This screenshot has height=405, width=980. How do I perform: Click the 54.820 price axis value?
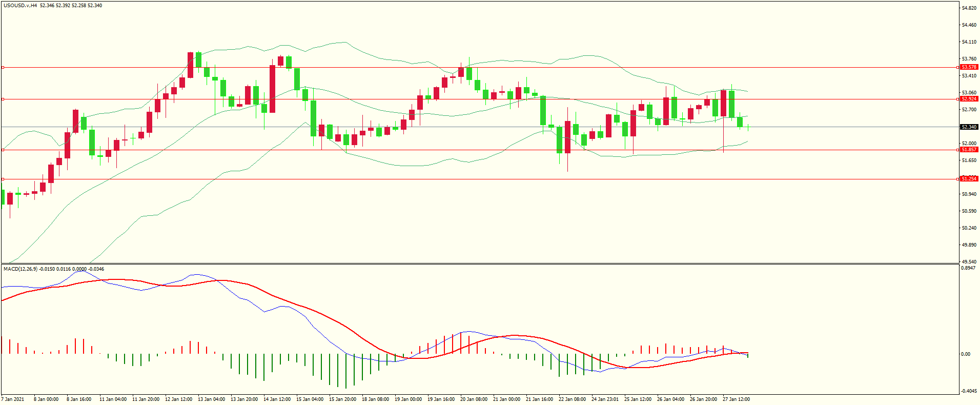tap(968, 8)
